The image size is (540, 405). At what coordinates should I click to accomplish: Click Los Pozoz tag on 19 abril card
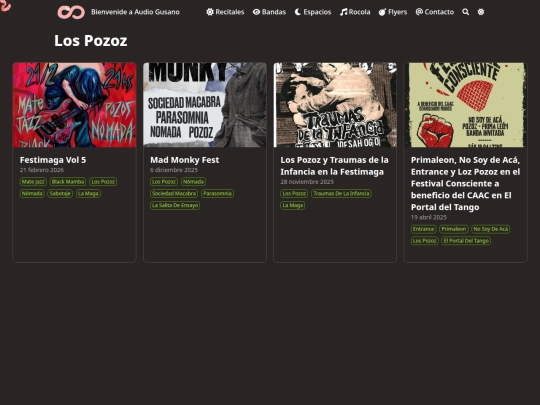point(425,241)
